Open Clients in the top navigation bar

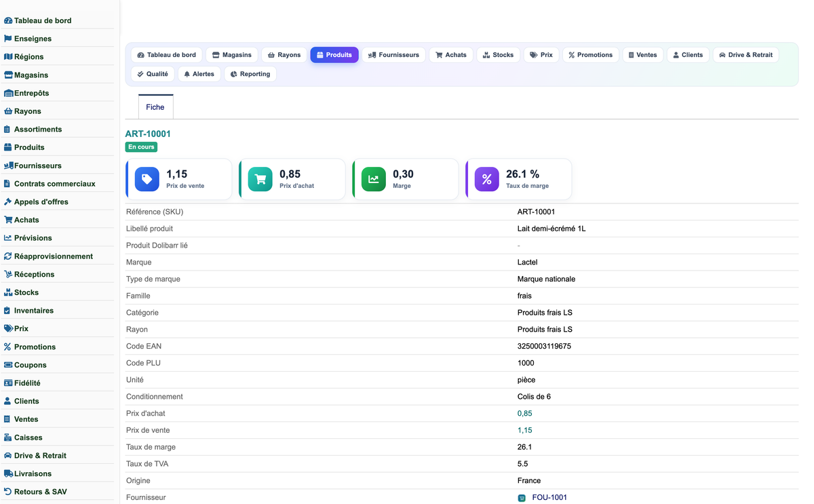688,55
